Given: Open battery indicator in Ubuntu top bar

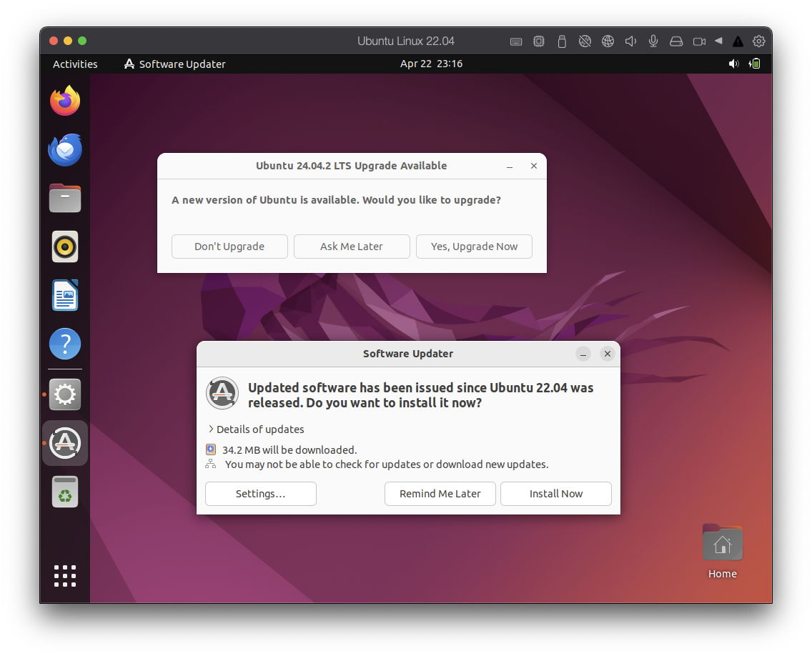Looking at the screenshot, I should (x=755, y=64).
